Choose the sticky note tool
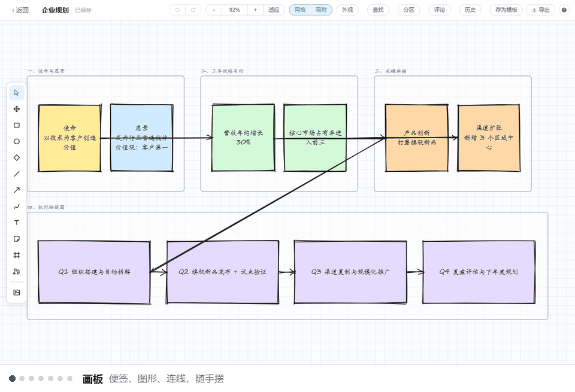The width and height of the screenshot is (575, 392). [x=17, y=239]
